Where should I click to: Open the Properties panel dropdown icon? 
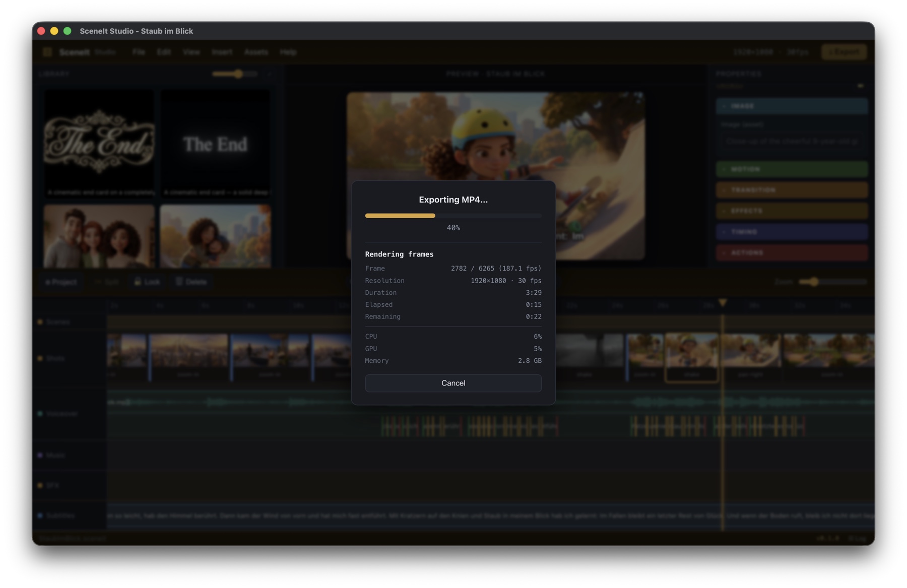(x=861, y=86)
